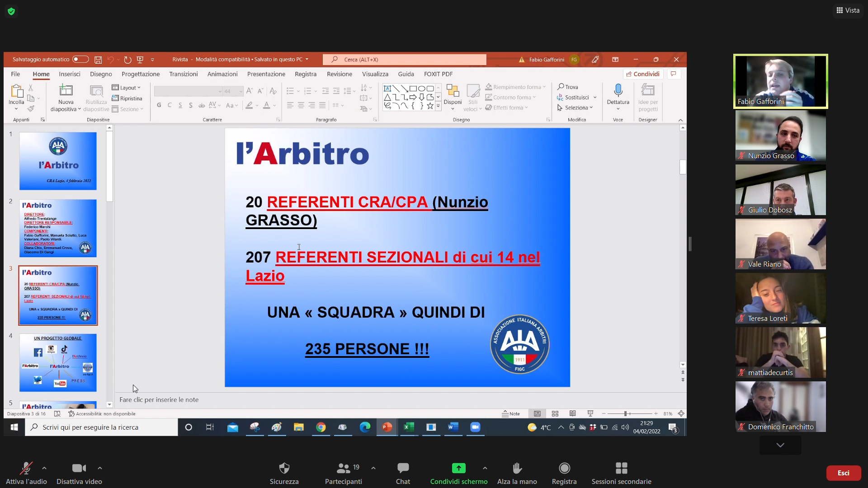This screenshot has width=868, height=488.
Task: Click the redo arrow icon in title bar
Action: tap(128, 60)
